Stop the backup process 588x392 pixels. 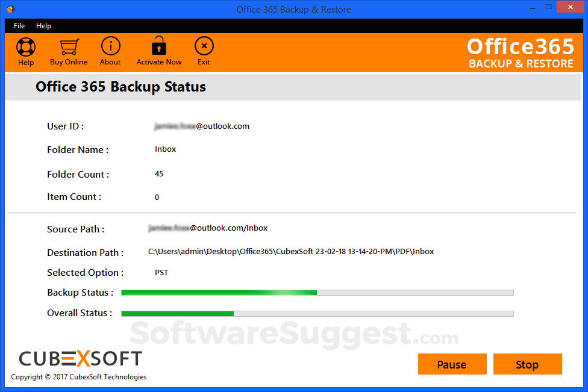point(527,364)
